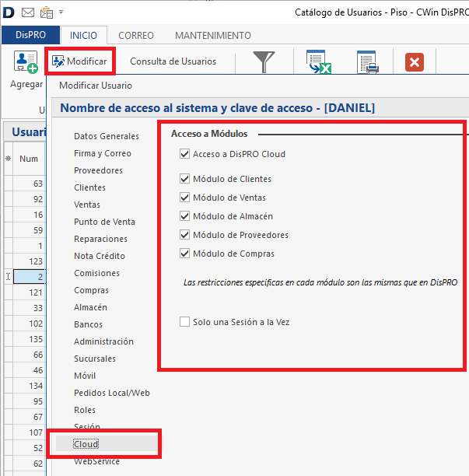
Task: Click the clipboard icon in title bar
Action: (46, 12)
